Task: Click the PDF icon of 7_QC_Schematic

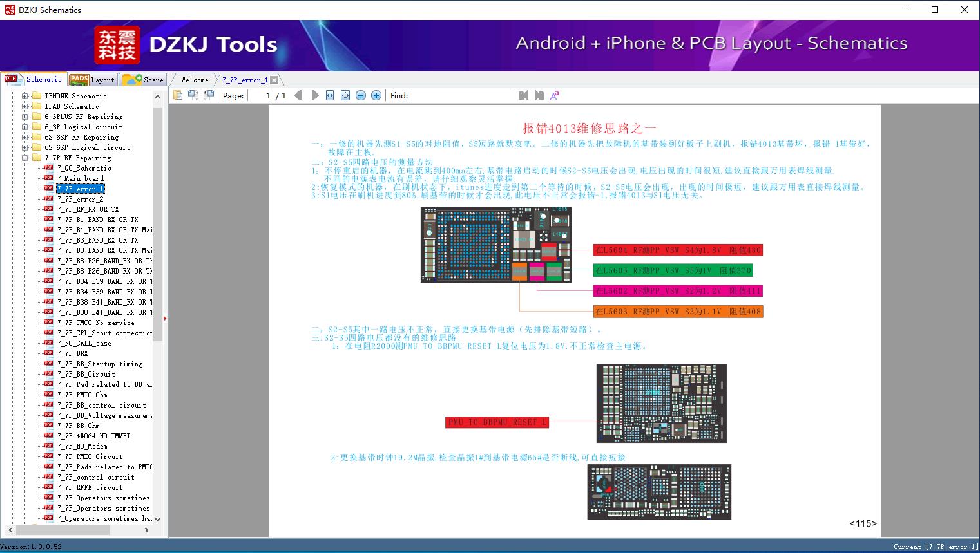Action: pos(48,168)
